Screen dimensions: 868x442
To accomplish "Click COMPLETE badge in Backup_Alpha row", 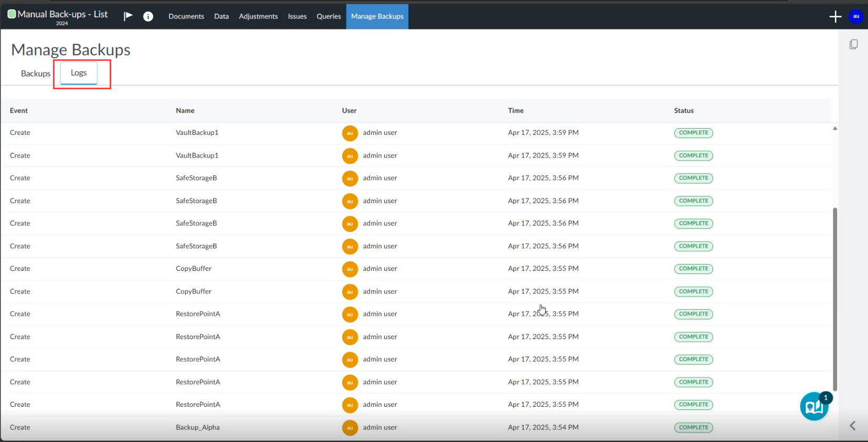I will tap(693, 427).
